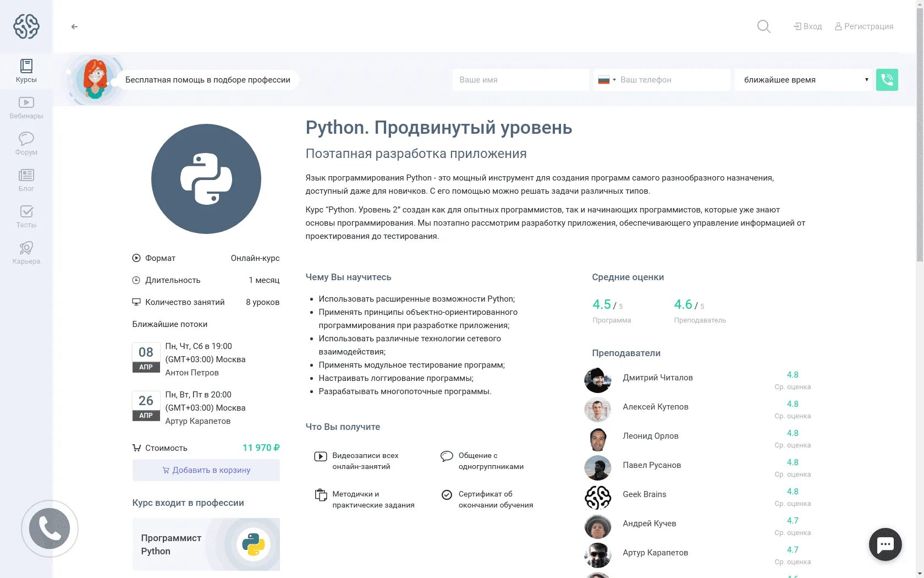
Task: Click the GeekBrains brain logo
Action: click(x=26, y=26)
